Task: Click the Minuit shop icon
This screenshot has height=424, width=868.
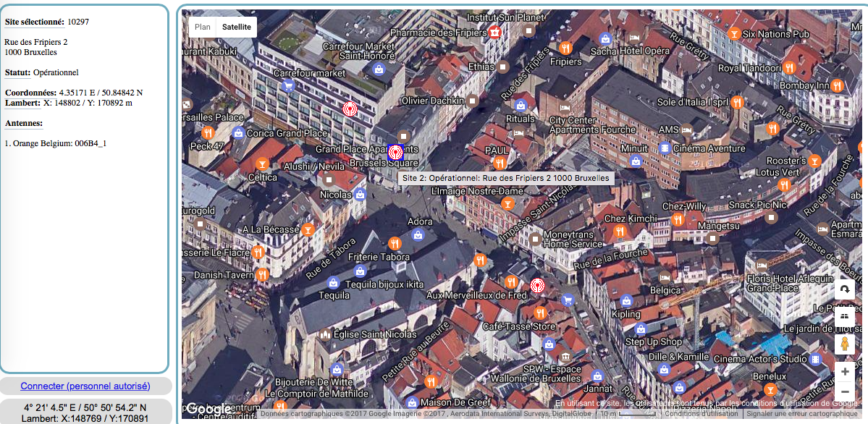Action: point(636,161)
